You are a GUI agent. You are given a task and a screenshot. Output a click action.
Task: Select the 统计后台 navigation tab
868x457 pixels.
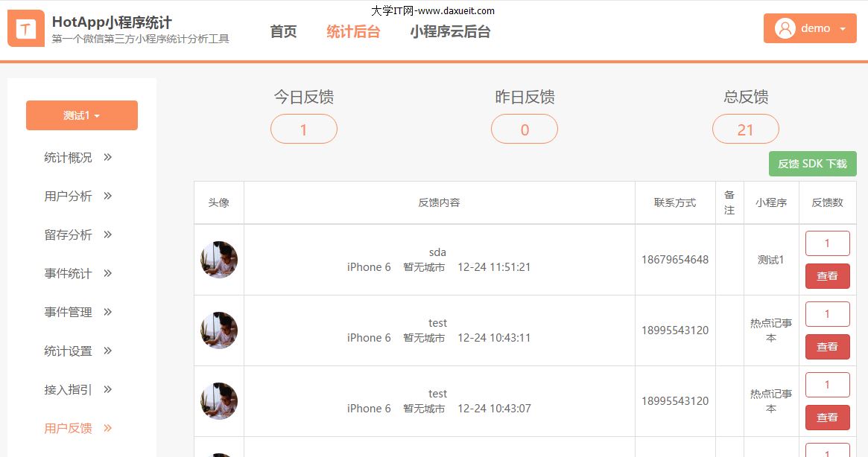[353, 31]
